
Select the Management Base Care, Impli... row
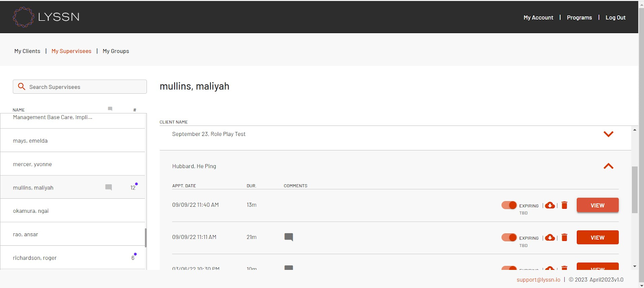pyautogui.click(x=73, y=121)
